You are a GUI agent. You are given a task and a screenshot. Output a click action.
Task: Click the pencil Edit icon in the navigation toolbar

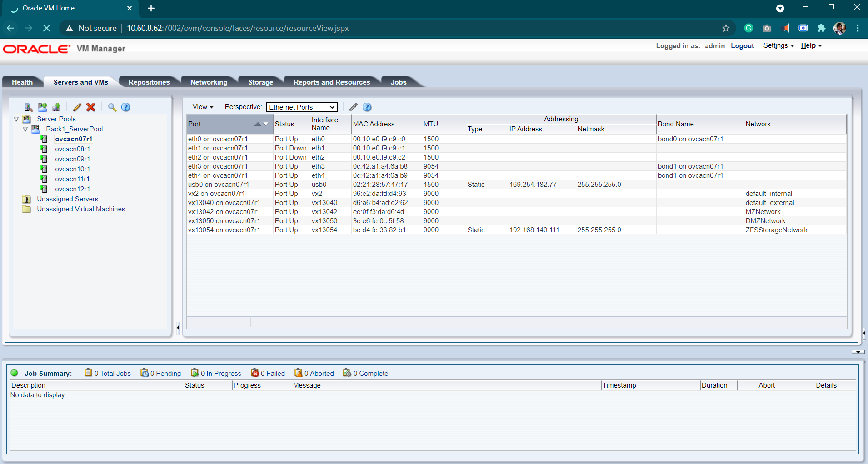pyautogui.click(x=77, y=107)
